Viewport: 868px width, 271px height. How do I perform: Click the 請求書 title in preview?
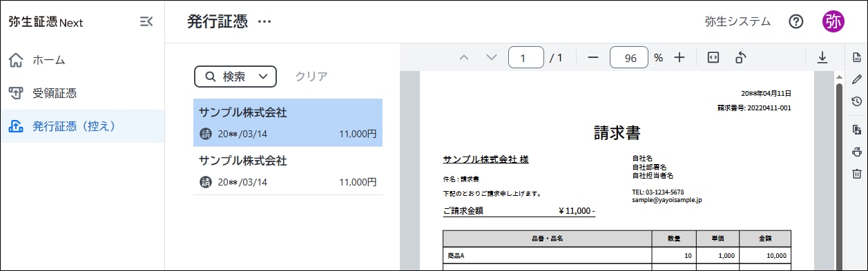(617, 134)
